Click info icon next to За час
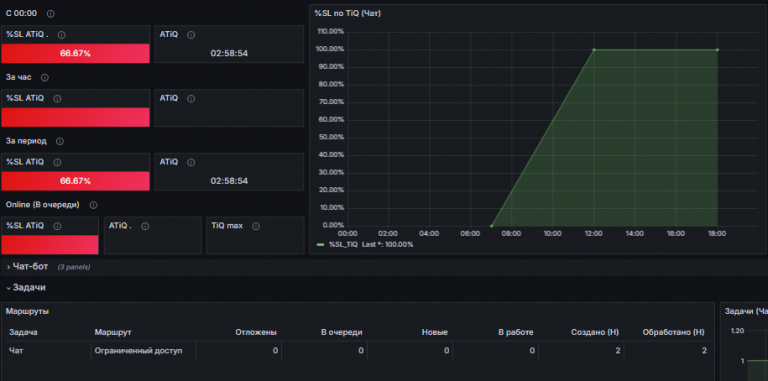768x381 pixels. 45,77
